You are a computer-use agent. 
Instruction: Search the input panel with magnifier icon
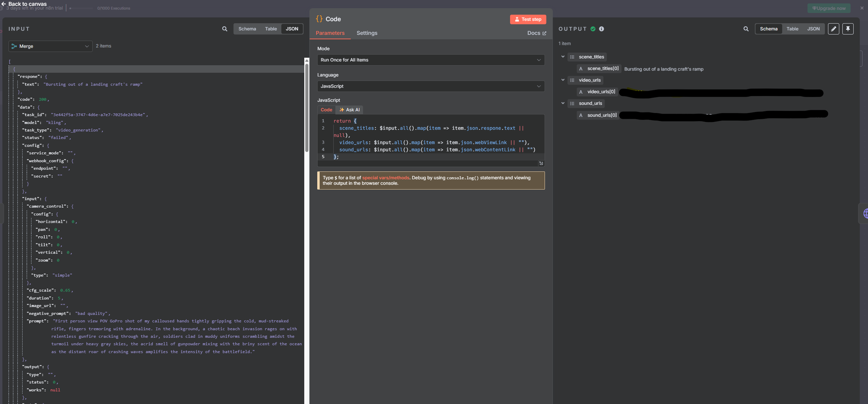point(225,29)
